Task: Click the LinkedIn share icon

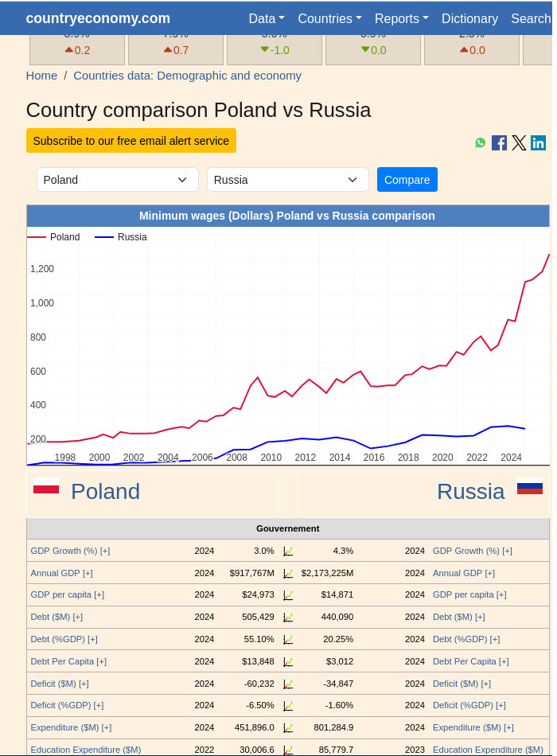Action: (539, 143)
